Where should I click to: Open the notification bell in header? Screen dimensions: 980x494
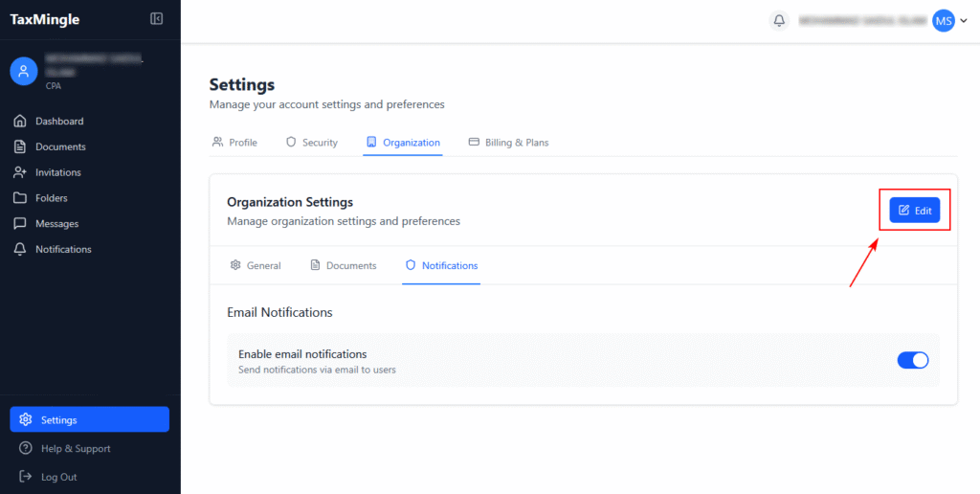point(780,20)
